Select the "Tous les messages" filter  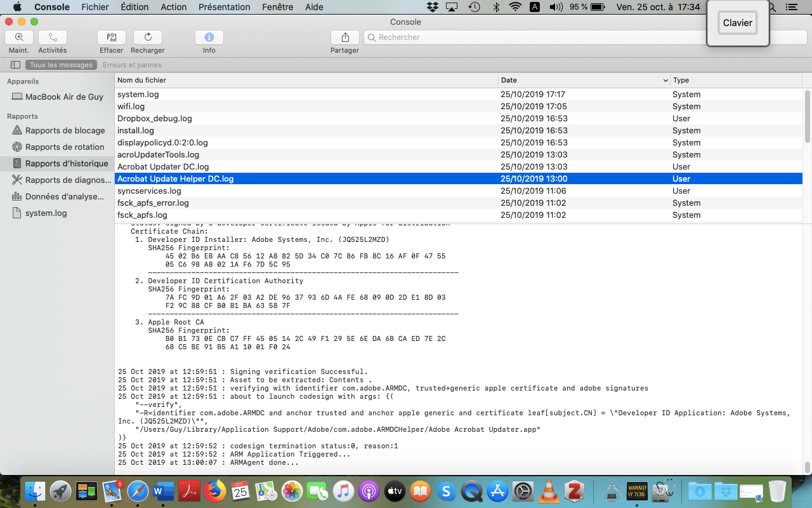(x=62, y=65)
